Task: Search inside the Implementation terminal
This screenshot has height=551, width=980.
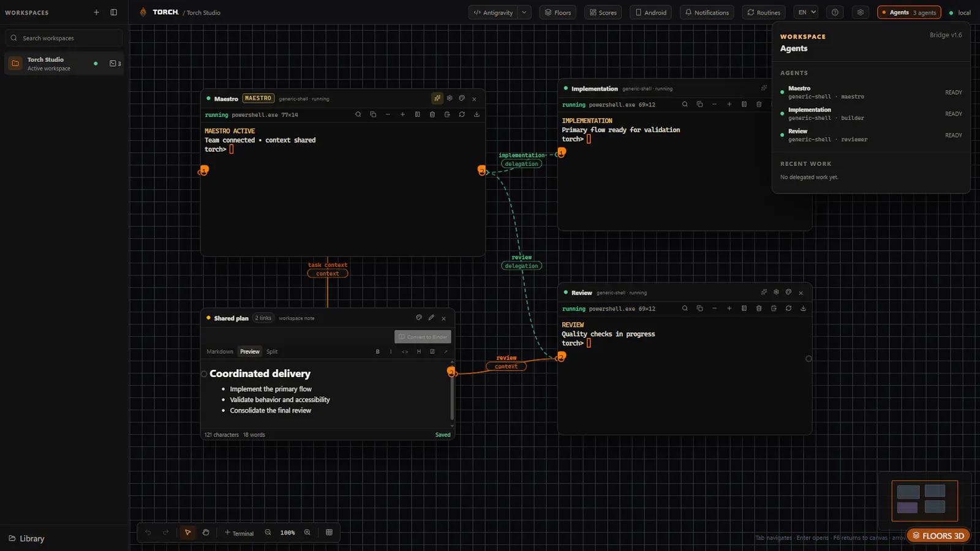Action: 685,105
